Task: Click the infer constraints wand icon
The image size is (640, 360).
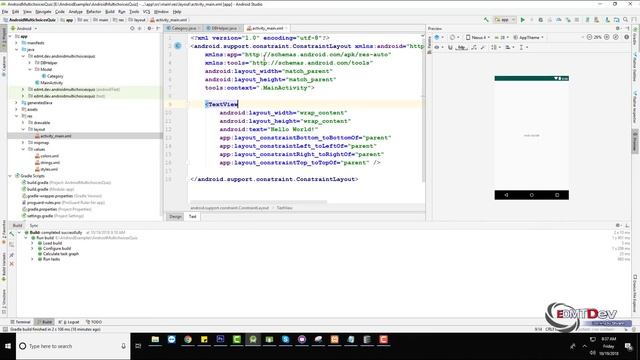Action: [482, 47]
